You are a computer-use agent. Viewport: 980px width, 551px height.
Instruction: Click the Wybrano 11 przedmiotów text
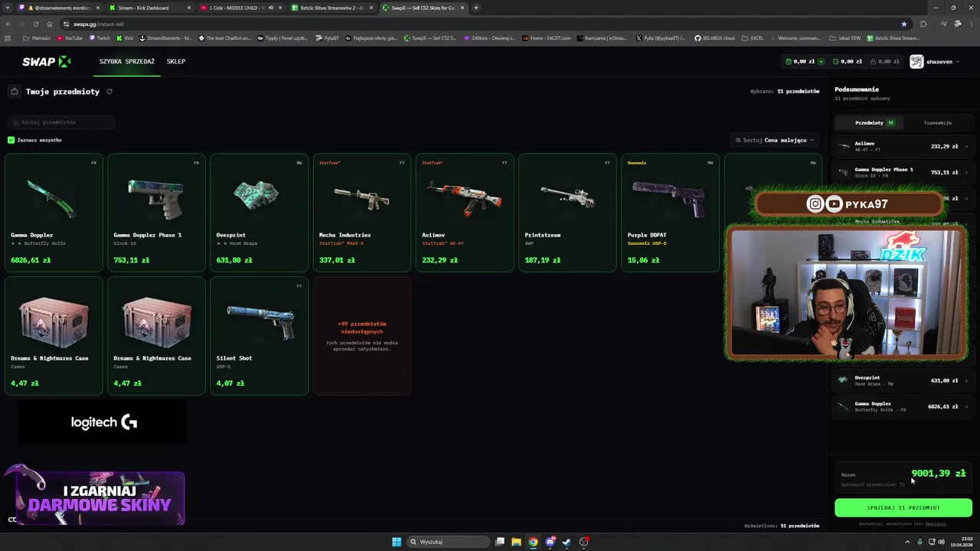coord(785,91)
